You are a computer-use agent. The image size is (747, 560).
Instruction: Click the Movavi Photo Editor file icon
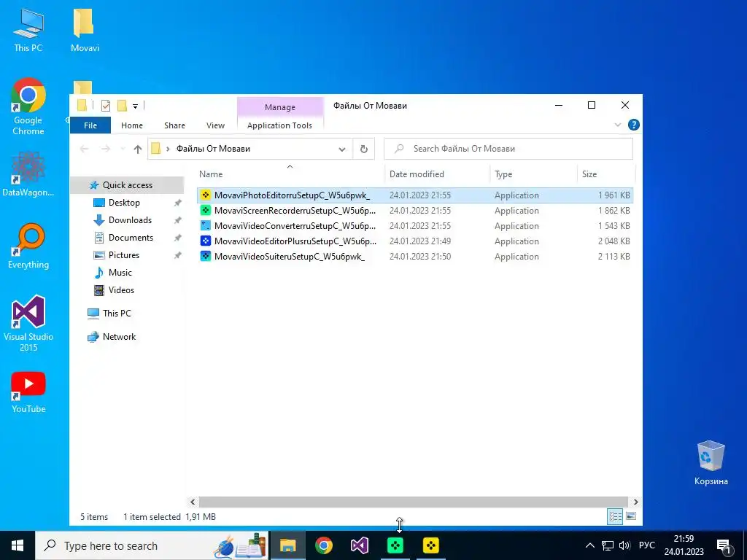tap(205, 195)
